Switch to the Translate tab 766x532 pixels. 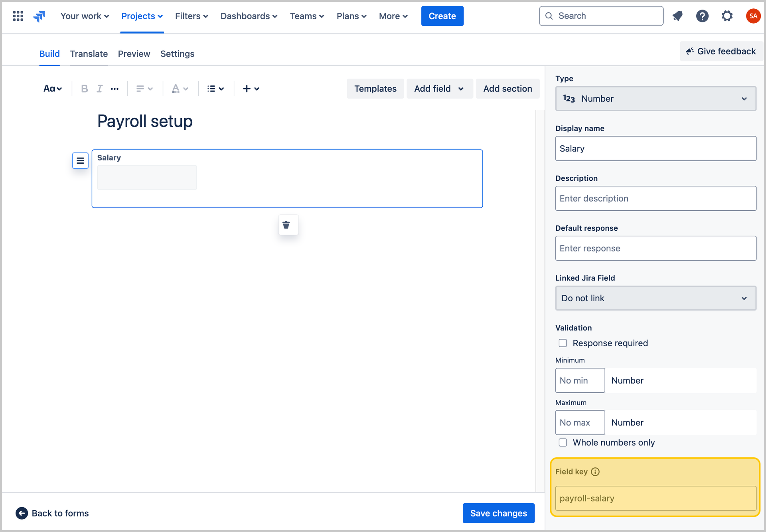pyautogui.click(x=89, y=54)
